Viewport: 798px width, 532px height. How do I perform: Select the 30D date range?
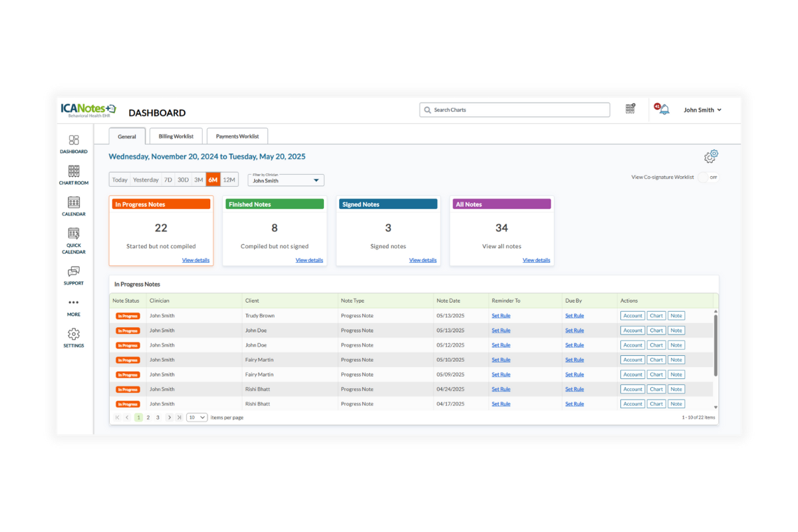[183, 180]
